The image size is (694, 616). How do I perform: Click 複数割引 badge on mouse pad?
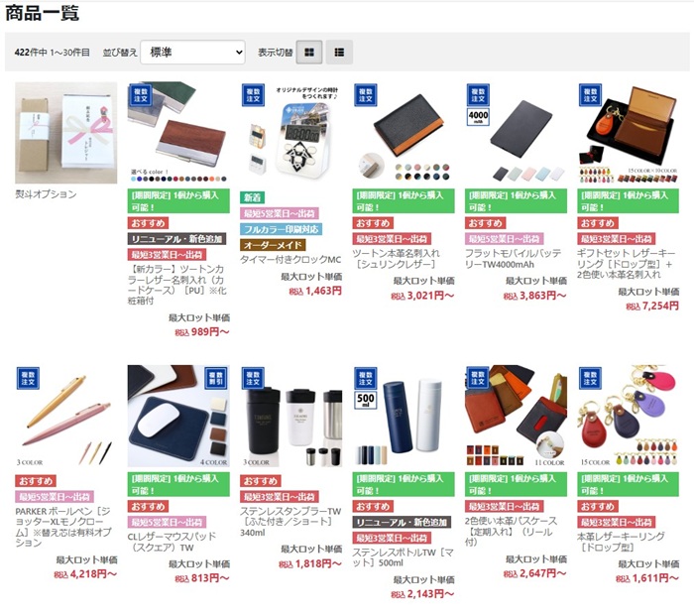pos(216,378)
